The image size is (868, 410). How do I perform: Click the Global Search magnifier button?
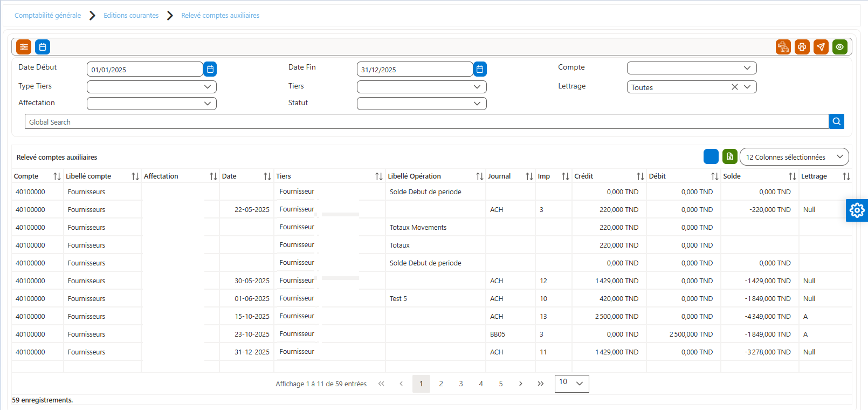pyautogui.click(x=837, y=121)
